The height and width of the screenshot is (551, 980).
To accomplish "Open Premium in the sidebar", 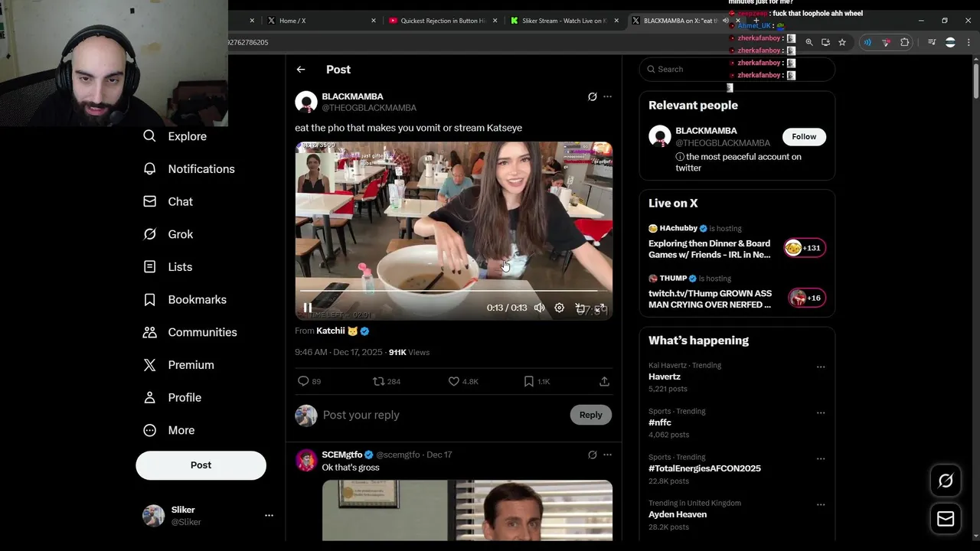I will pos(179,365).
